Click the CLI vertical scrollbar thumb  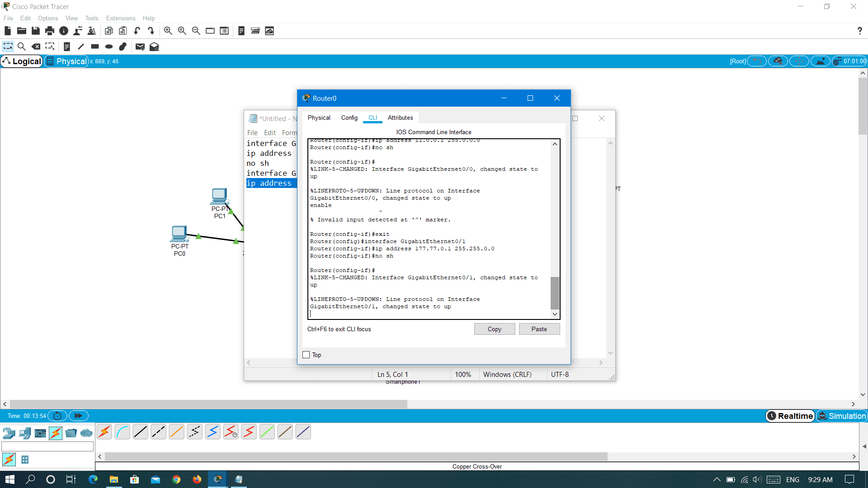tap(555, 293)
